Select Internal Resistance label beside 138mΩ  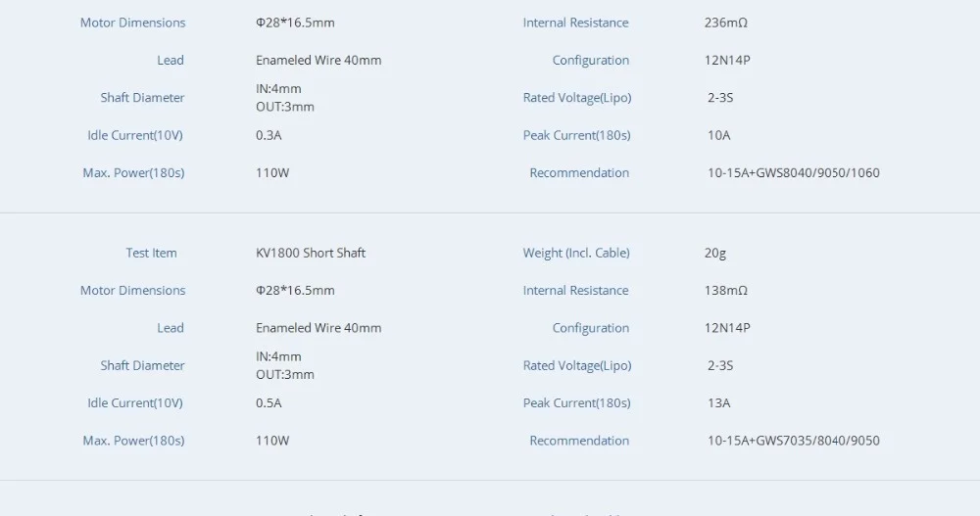[575, 290]
